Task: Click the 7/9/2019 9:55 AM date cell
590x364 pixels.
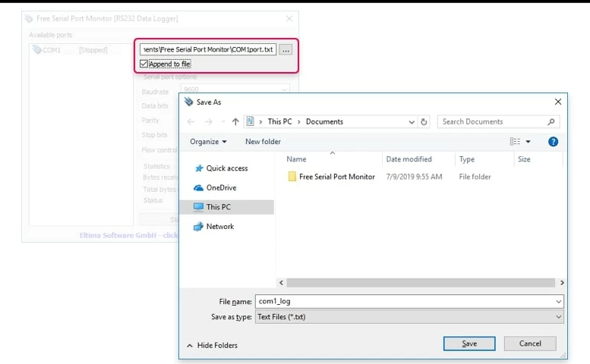Action: coord(414,177)
